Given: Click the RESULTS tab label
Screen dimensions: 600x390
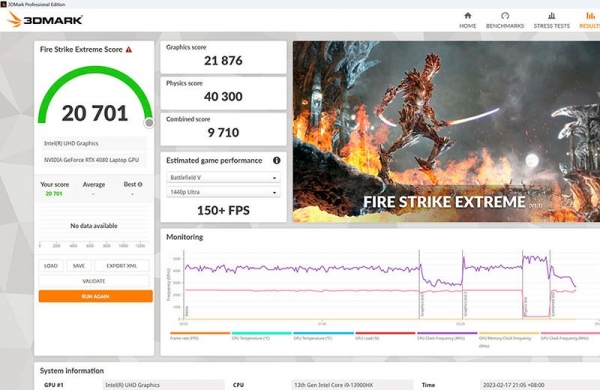Looking at the screenshot, I should [590, 26].
